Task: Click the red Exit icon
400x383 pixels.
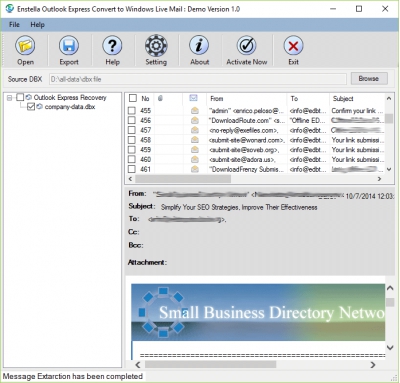Action: [x=293, y=46]
